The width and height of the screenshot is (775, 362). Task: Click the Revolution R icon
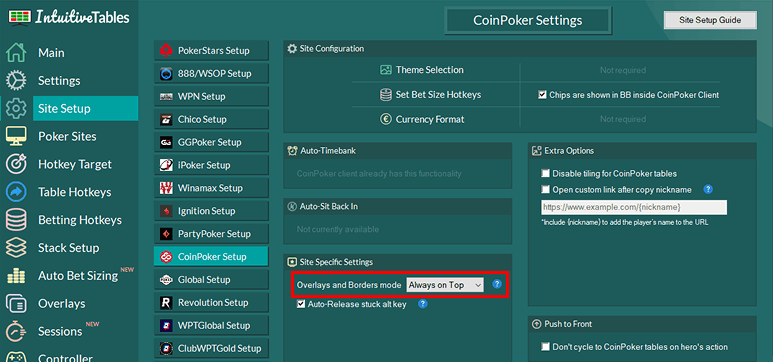[x=166, y=303]
